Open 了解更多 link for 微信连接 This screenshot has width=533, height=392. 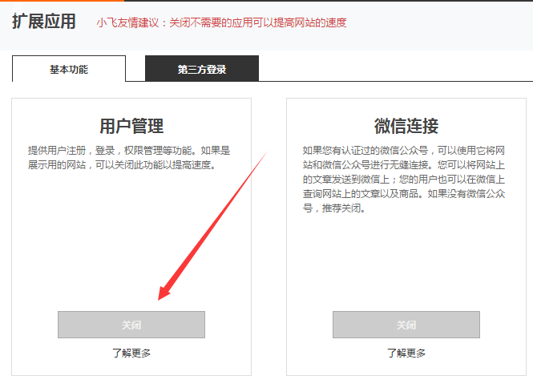click(x=406, y=353)
